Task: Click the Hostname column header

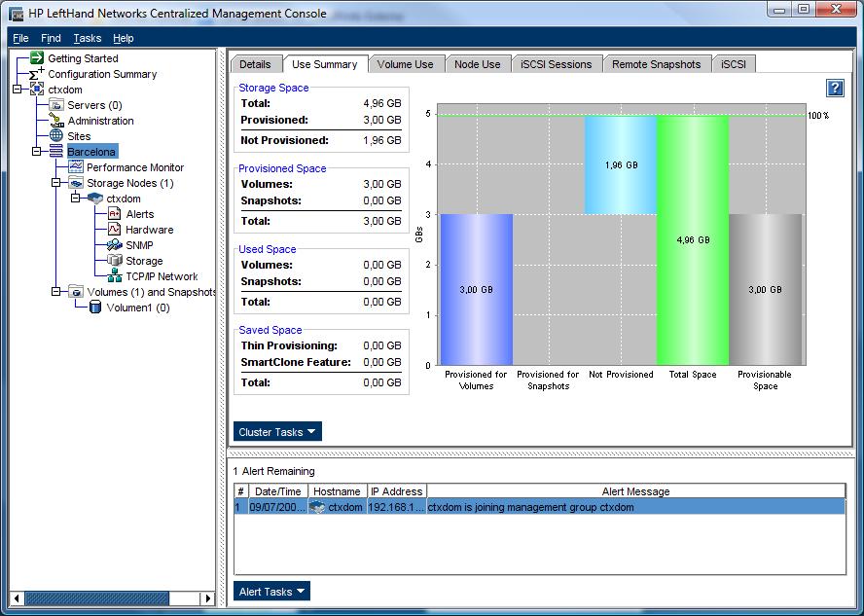Action: (337, 491)
